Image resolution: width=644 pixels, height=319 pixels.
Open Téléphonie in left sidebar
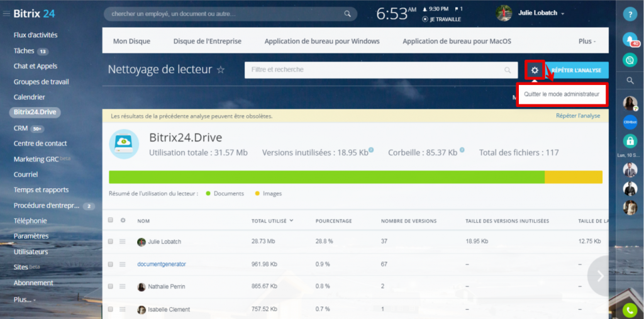click(x=30, y=221)
